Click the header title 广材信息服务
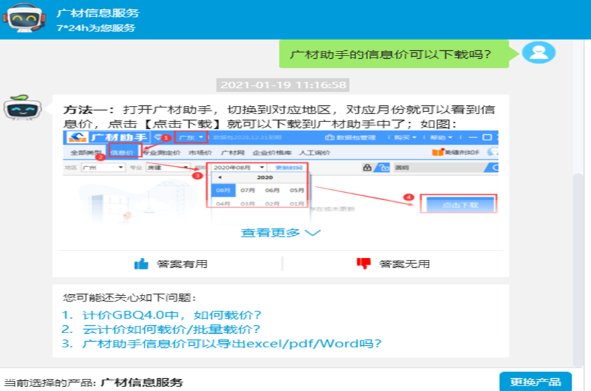Image resolution: width=591 pixels, height=391 pixels. point(98,13)
